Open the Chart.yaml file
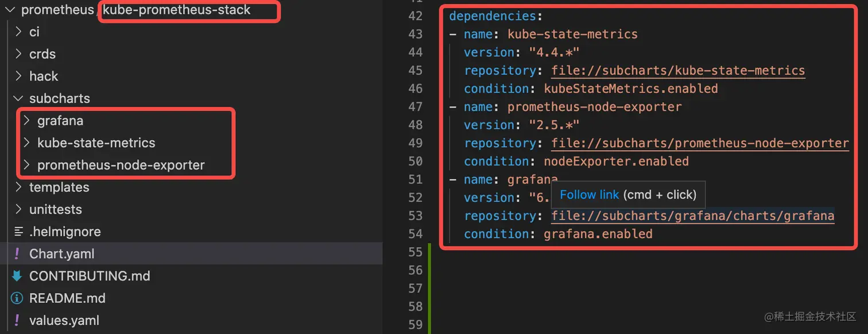 coord(62,254)
